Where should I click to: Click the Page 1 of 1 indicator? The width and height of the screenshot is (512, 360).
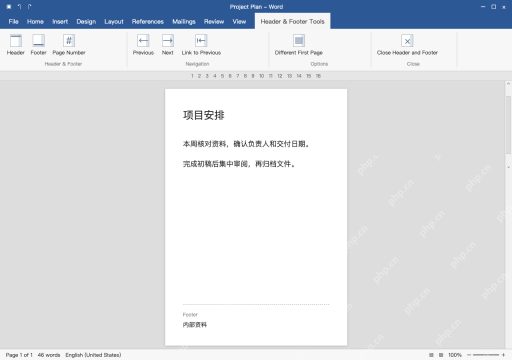(19, 355)
